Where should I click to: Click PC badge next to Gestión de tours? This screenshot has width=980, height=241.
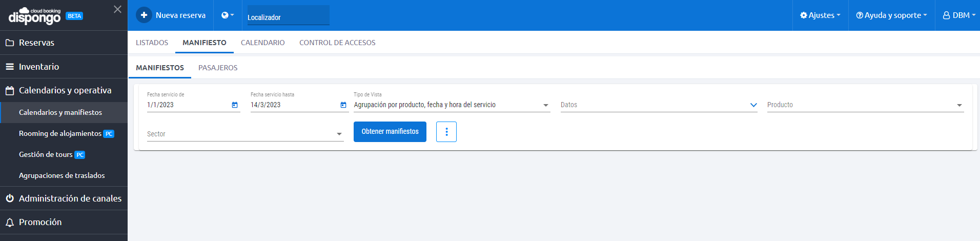point(79,155)
